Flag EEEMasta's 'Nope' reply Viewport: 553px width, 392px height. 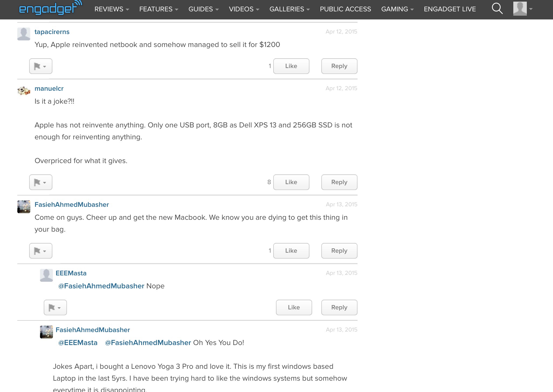(x=55, y=307)
